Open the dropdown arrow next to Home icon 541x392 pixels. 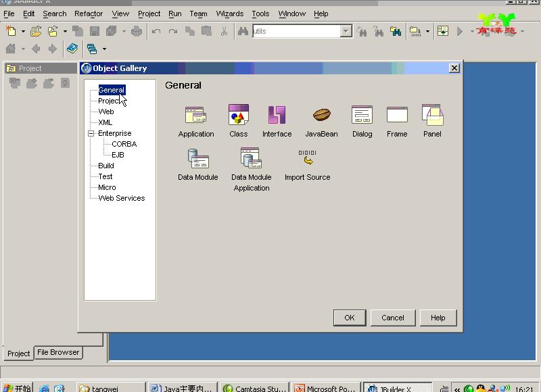pos(23,49)
